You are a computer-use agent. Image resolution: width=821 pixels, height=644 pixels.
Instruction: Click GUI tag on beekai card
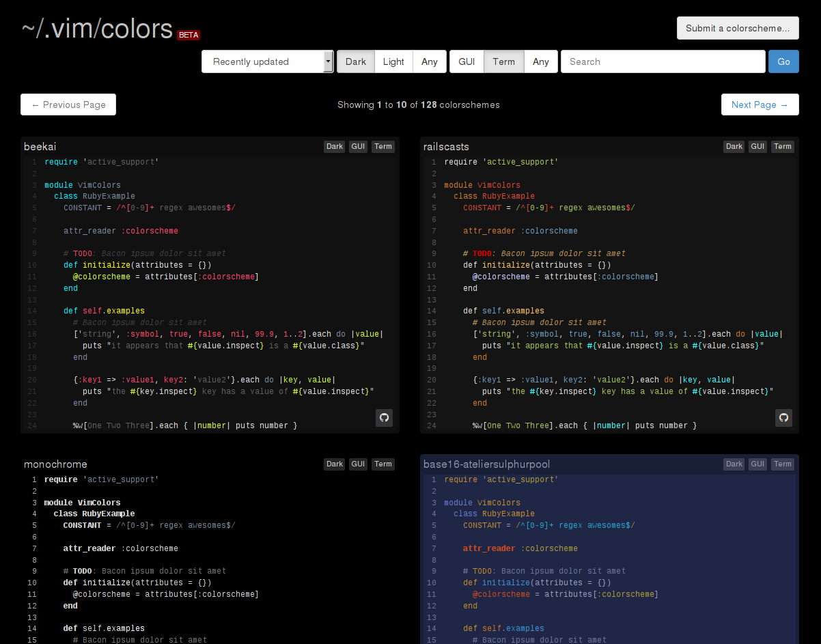click(359, 146)
